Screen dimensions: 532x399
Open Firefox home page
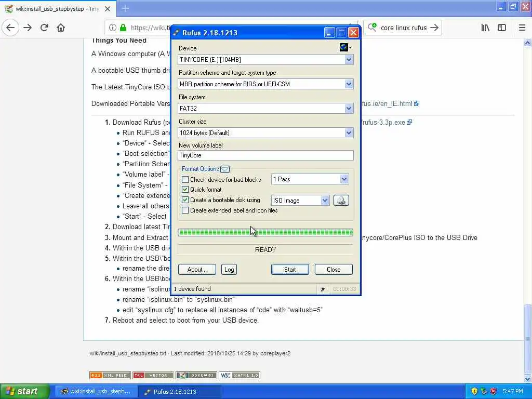tap(61, 28)
